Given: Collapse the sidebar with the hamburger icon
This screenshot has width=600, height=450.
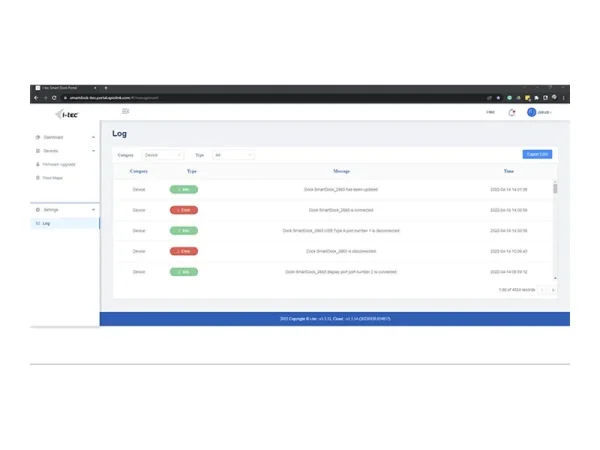Looking at the screenshot, I should (x=125, y=112).
